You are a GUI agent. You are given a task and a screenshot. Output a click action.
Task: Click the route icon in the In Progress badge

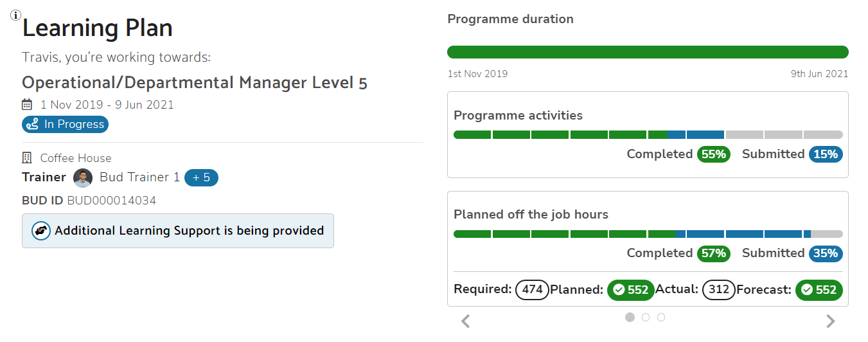[x=33, y=125]
